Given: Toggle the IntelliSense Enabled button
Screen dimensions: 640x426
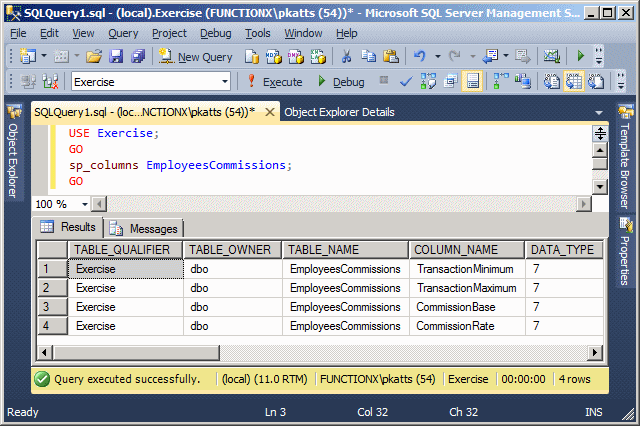Looking at the screenshot, I should pyautogui.click(x=472, y=81).
